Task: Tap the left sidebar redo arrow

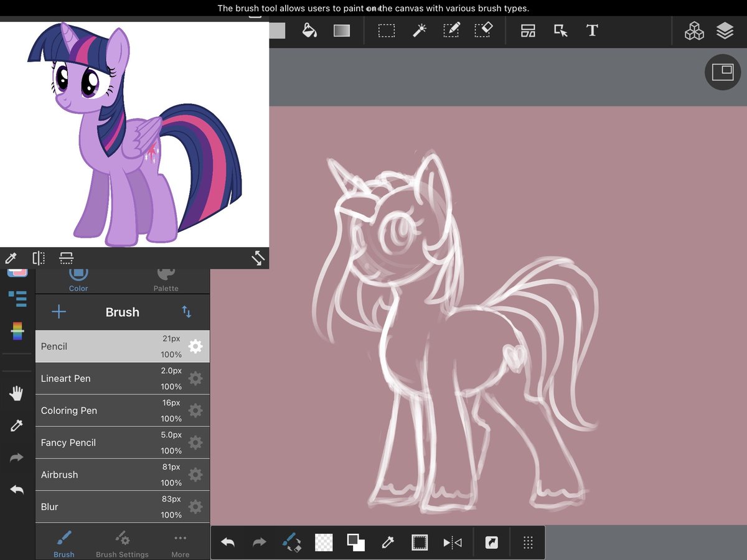Action: click(x=17, y=458)
